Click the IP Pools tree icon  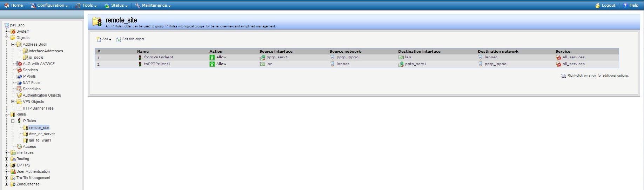tap(19, 76)
